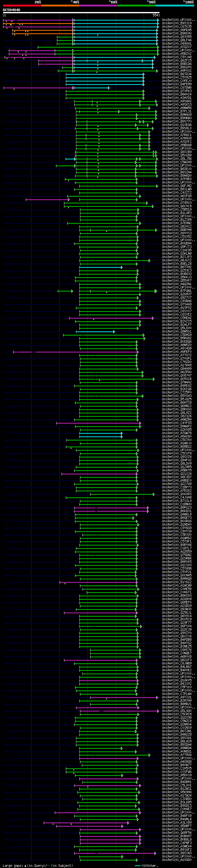Open the UniRef100_Q93YR5 hit label

coord(177,37)
